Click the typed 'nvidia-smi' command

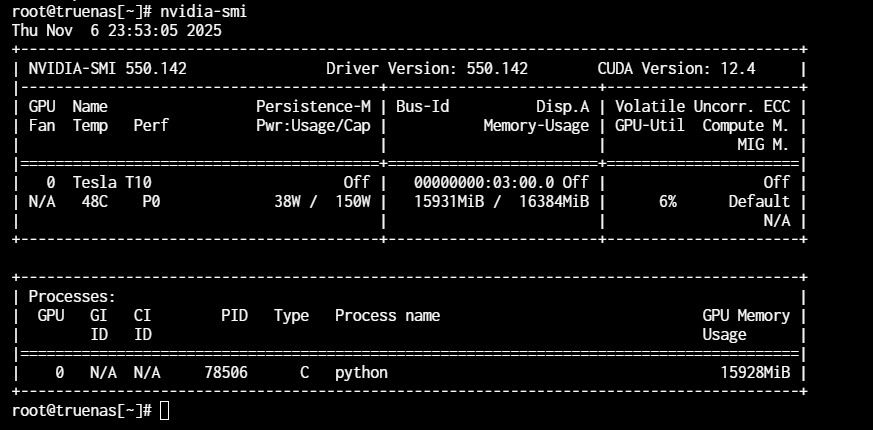[203, 11]
